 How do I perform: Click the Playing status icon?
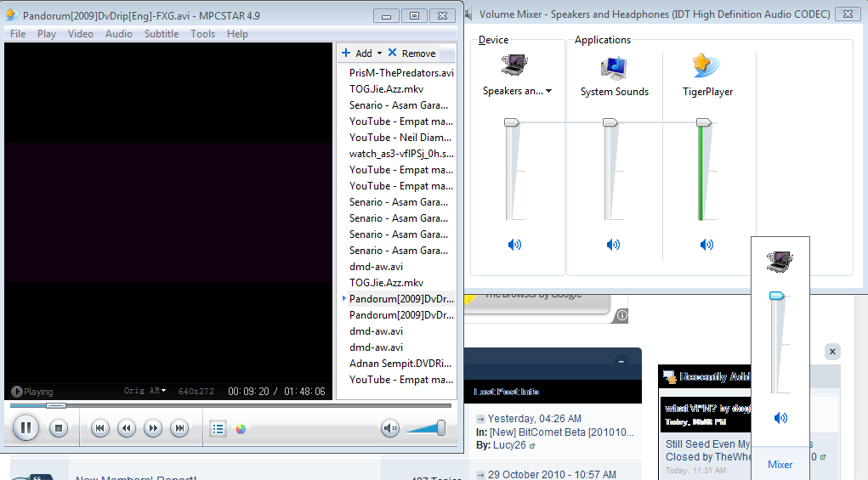point(17,392)
